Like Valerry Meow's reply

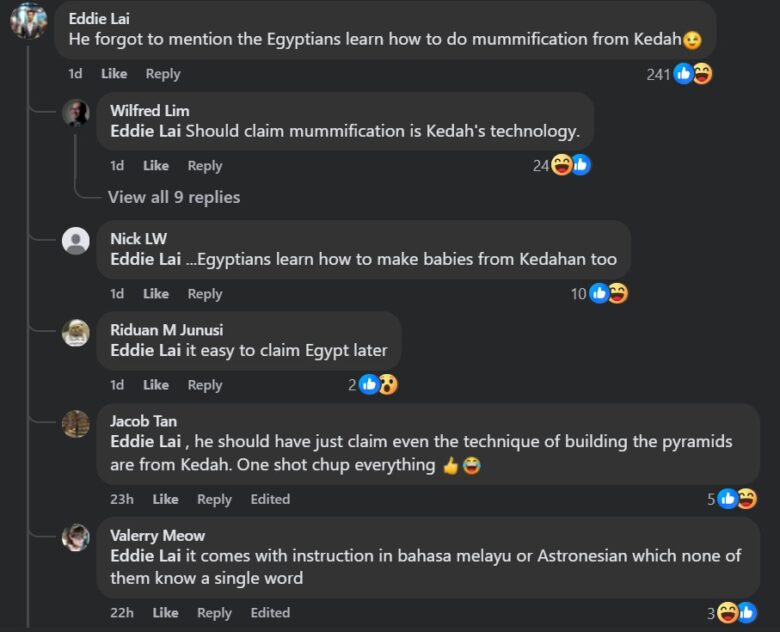pos(165,613)
